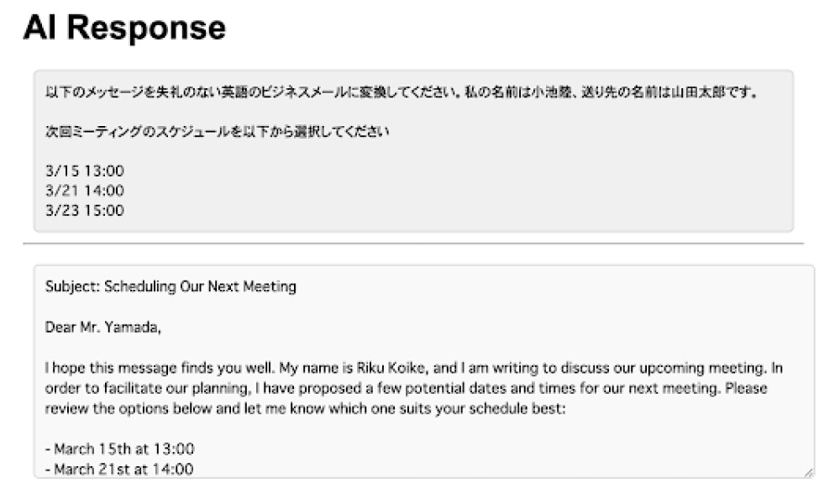The image size is (840, 504).
Task: Click the first Japanese prompt line
Action: click(x=402, y=92)
